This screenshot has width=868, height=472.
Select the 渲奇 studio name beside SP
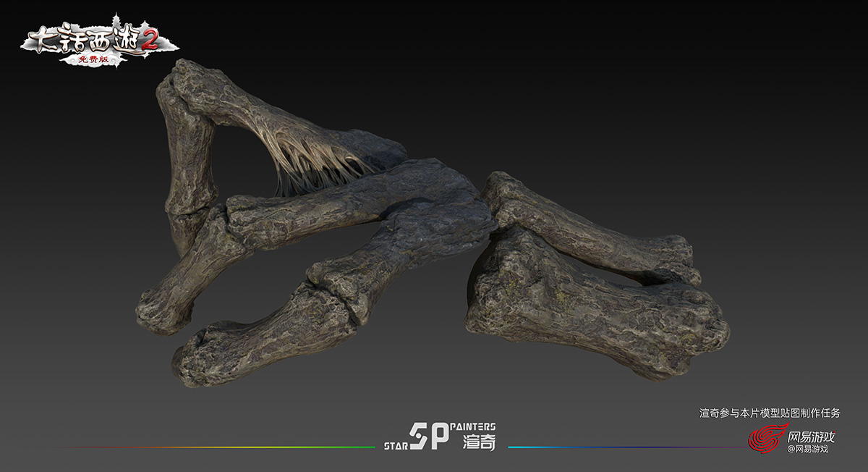coord(479,443)
